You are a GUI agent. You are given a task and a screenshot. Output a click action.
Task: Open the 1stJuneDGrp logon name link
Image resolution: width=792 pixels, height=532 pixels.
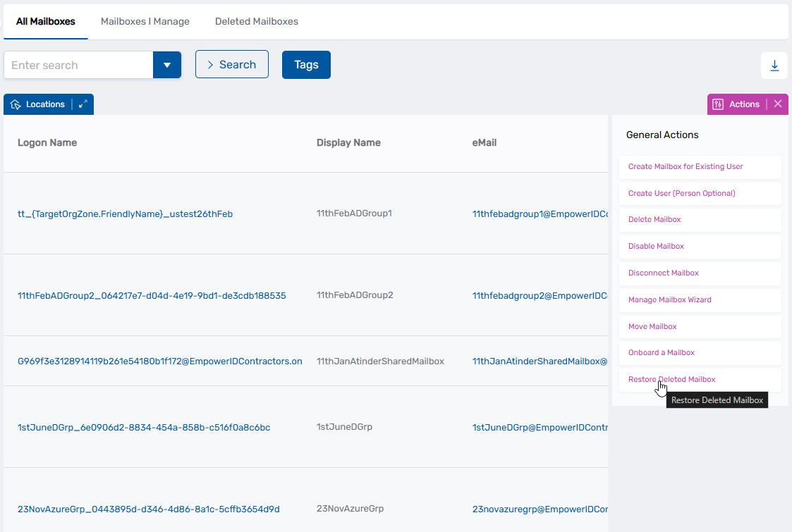coord(144,427)
